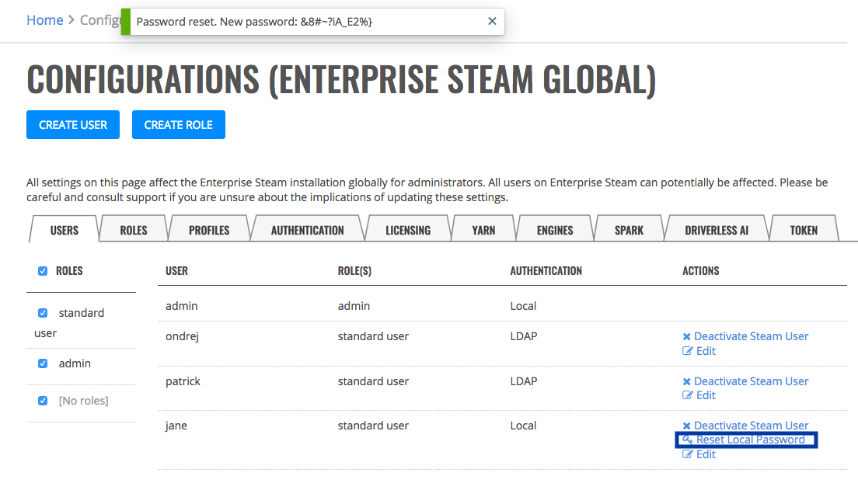Uncheck the admin role filter checkbox
This screenshot has height=504, width=858.
43,363
